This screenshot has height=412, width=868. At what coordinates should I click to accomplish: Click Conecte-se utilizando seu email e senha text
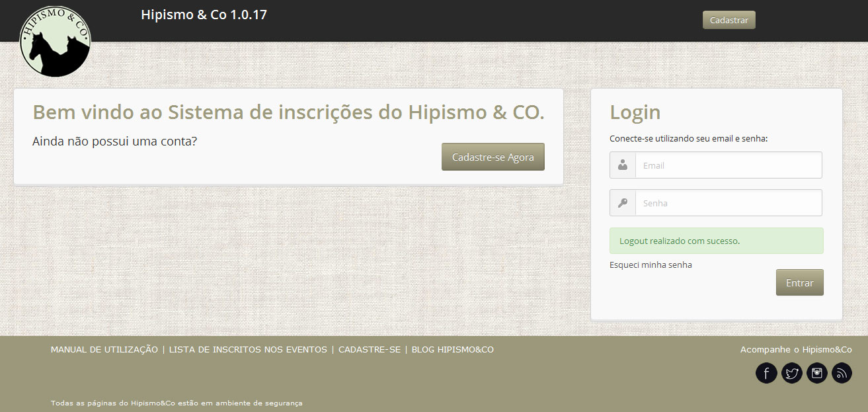coord(689,139)
